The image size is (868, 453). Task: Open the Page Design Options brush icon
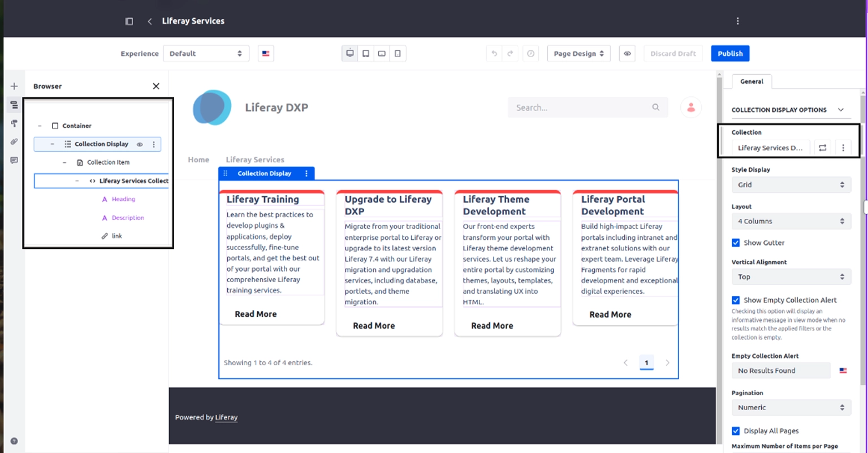coord(14,123)
